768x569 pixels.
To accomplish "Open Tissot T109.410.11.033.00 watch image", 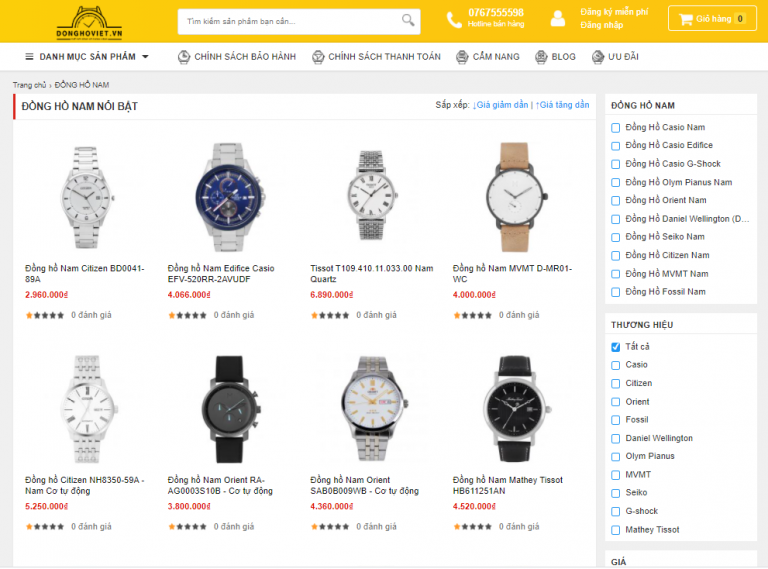I will pos(371,196).
